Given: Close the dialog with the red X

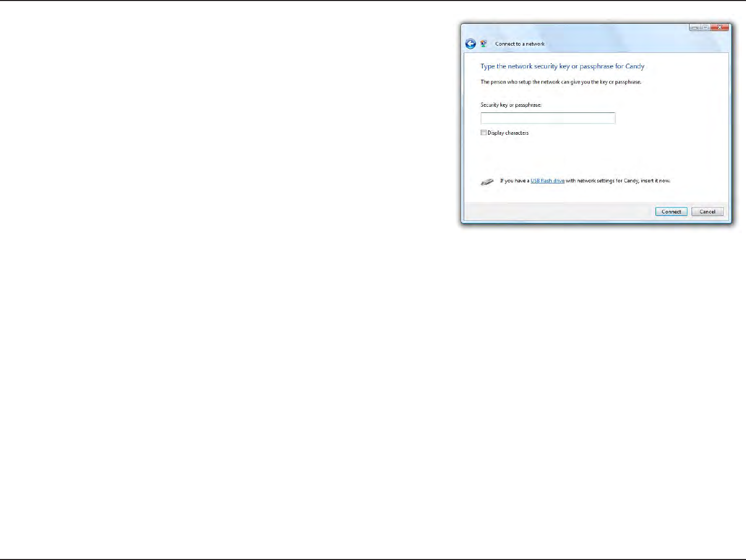Looking at the screenshot, I should tap(720, 27).
